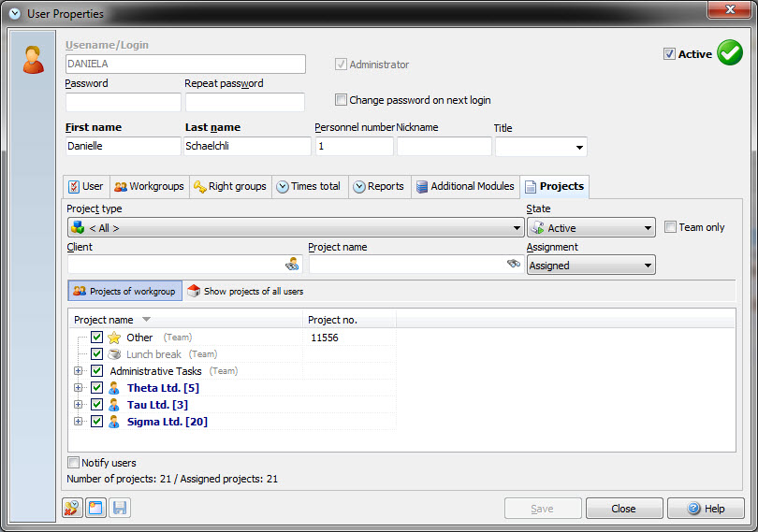This screenshot has width=758, height=532.
Task: Click the user avatar icon in sidebar
Action: [34, 60]
